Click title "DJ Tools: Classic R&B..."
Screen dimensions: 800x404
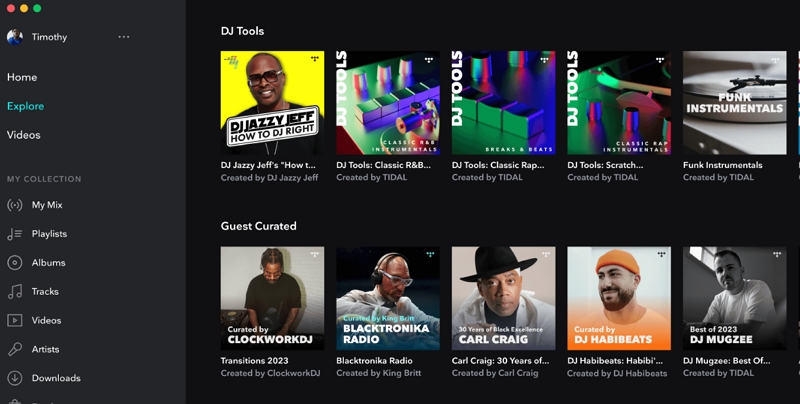point(383,165)
